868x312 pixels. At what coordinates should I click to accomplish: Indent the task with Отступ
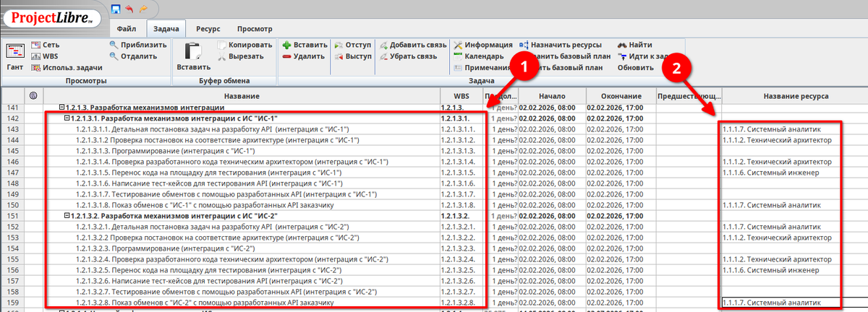(353, 44)
